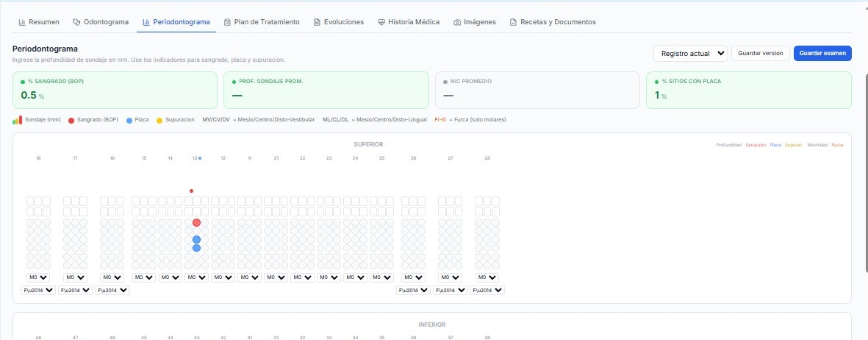Click the small red dot above tooth 13's boxes
The width and height of the screenshot is (868, 340).
pos(192,191)
